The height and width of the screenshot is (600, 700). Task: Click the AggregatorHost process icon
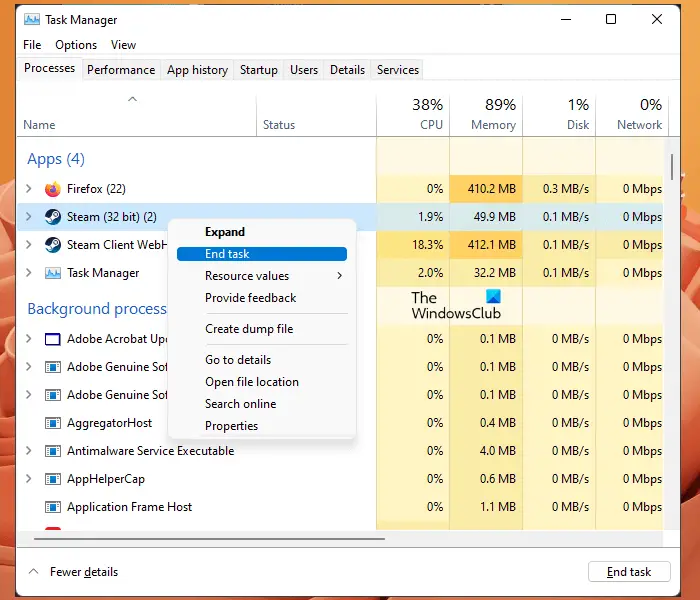tap(53, 423)
